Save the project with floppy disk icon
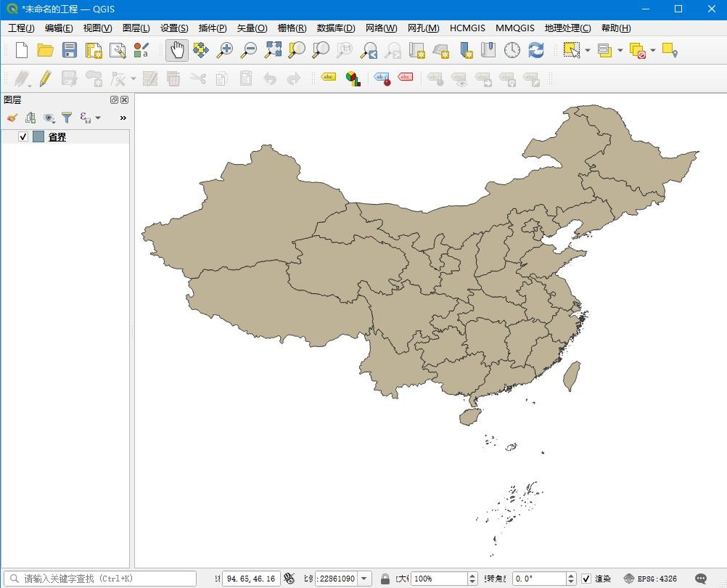Screen dimensions: 727x588 click(x=69, y=50)
